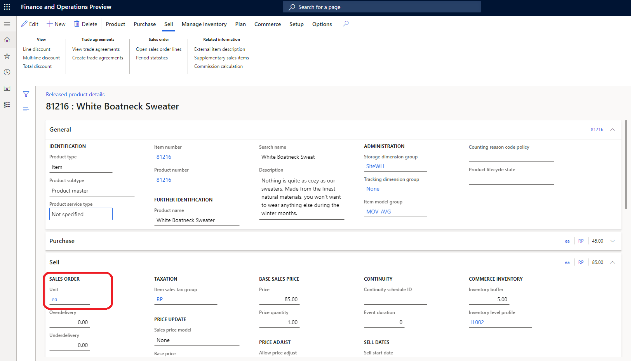644x361 pixels.
Task: Click the Underdelivery field
Action: 70,345
